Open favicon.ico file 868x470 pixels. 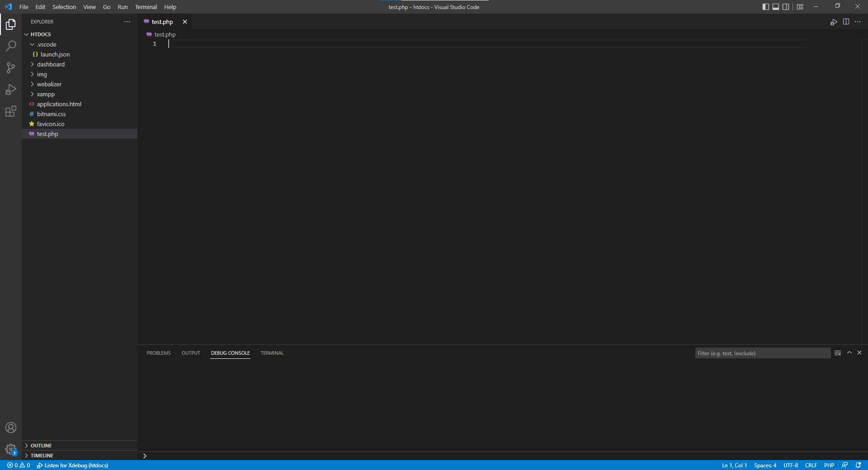(80, 124)
